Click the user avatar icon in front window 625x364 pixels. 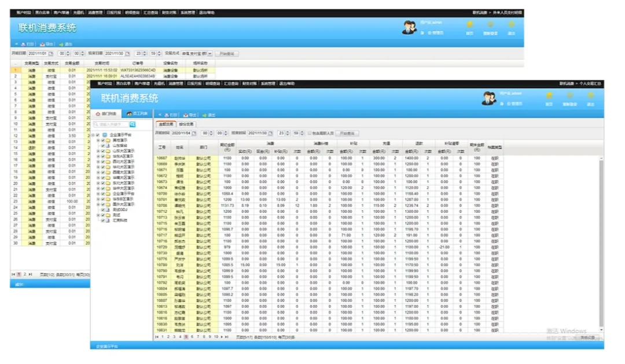(489, 98)
